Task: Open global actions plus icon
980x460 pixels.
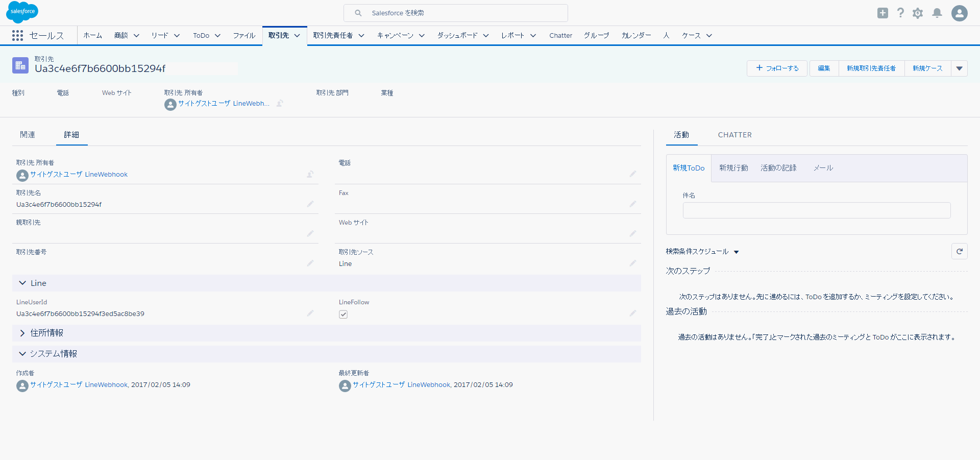Action: (x=883, y=13)
